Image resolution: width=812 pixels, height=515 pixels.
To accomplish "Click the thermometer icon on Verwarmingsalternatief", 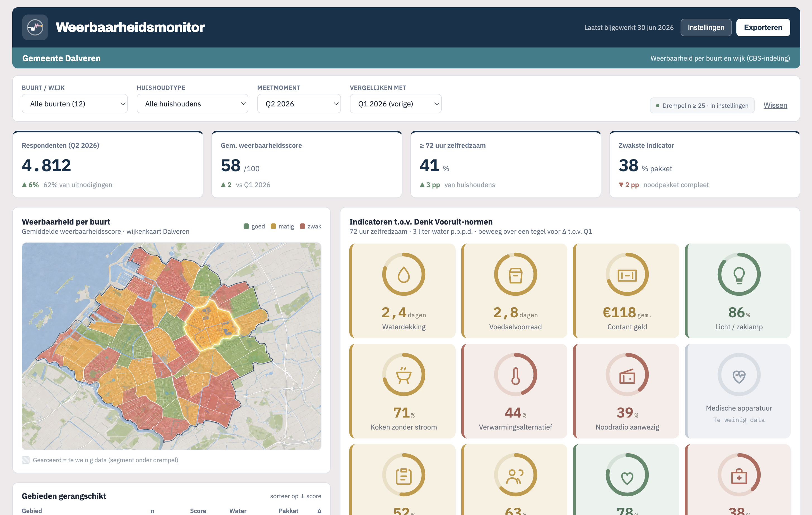I will [x=515, y=376].
